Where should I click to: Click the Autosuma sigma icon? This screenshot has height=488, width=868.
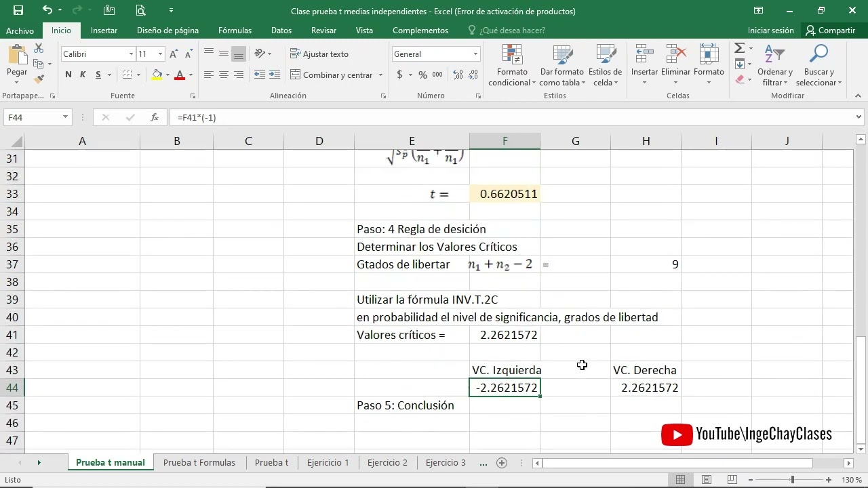pyautogui.click(x=739, y=48)
